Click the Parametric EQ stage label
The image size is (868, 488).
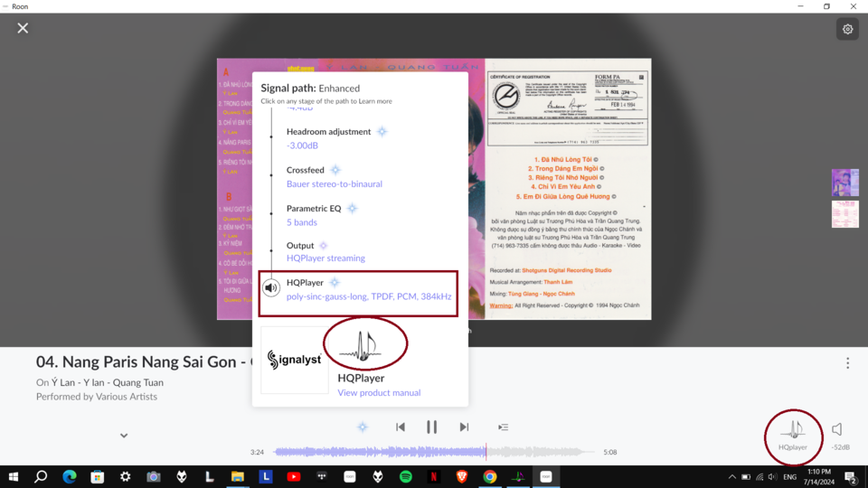point(314,209)
